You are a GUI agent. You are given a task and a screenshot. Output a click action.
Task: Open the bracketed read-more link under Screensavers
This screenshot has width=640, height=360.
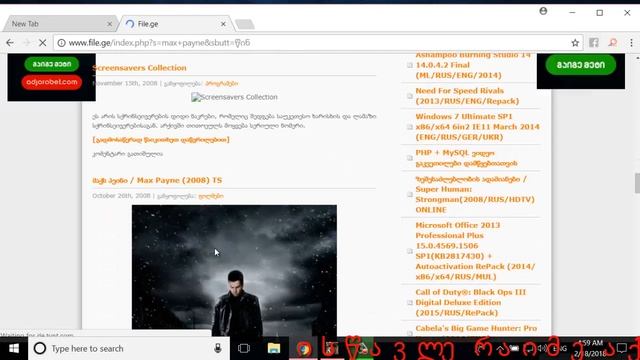click(161, 140)
